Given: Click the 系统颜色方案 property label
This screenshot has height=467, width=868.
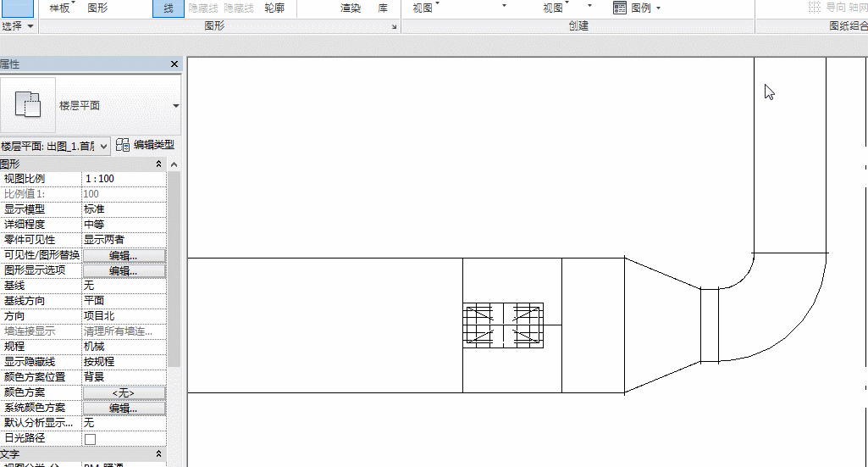Looking at the screenshot, I should tap(35, 408).
